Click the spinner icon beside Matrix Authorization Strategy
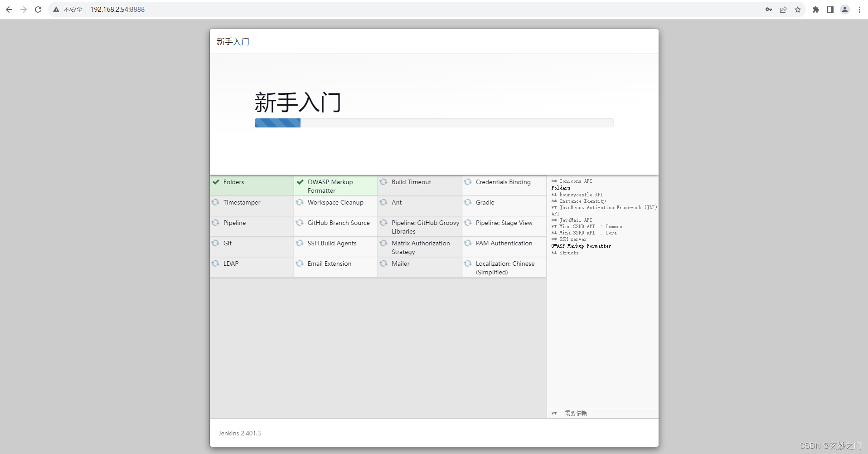 383,243
